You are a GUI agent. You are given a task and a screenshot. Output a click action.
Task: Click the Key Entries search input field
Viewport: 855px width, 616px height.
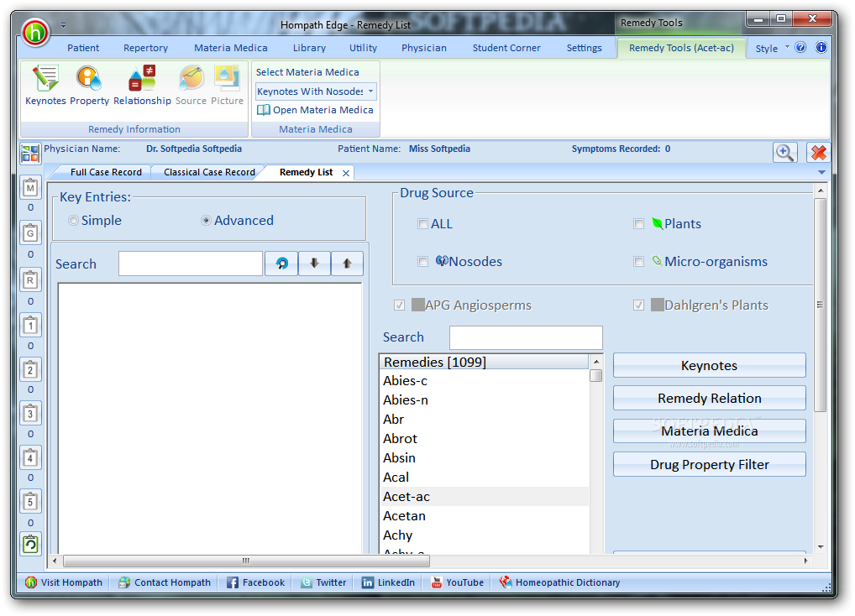(x=191, y=264)
